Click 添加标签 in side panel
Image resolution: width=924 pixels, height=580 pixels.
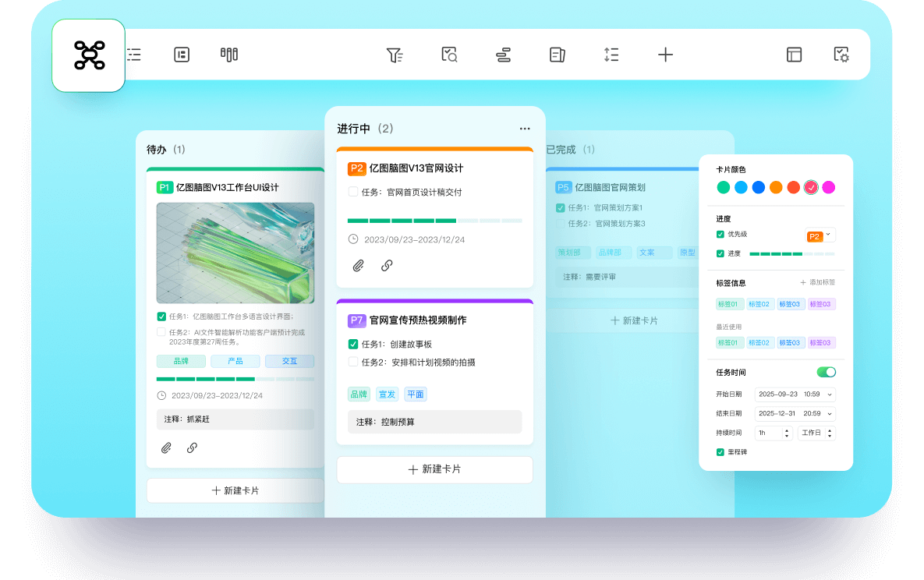[817, 282]
